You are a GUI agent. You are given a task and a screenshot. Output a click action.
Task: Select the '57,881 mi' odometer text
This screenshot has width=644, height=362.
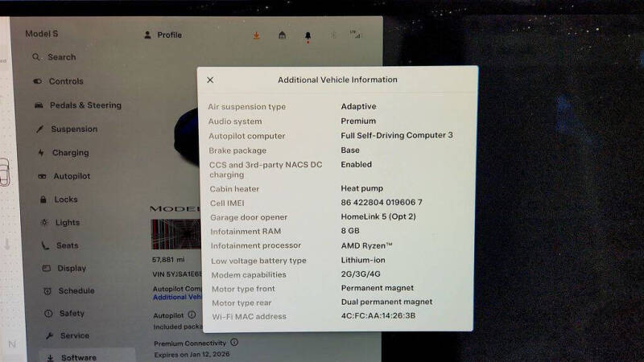(x=168, y=260)
